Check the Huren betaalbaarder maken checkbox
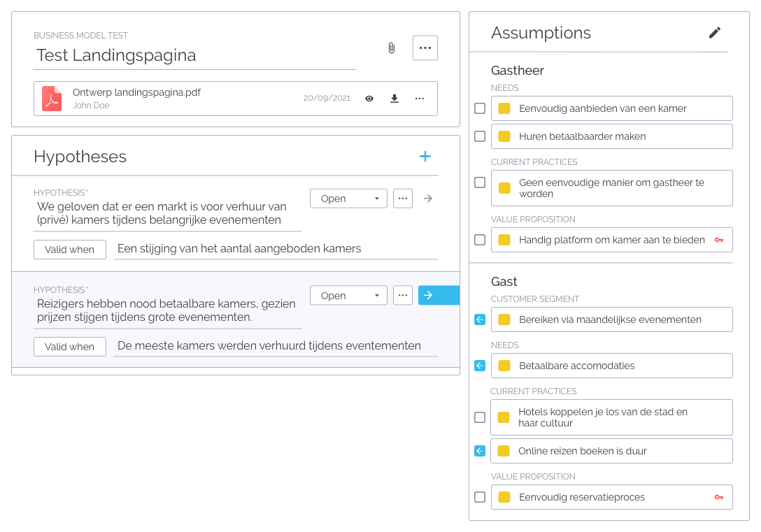 click(x=480, y=136)
